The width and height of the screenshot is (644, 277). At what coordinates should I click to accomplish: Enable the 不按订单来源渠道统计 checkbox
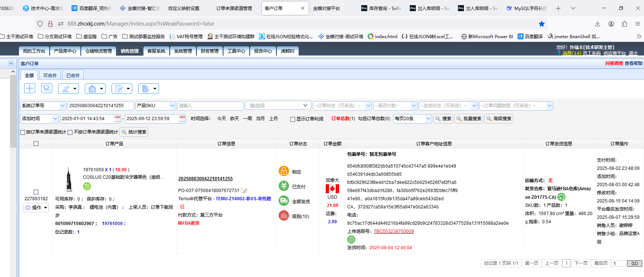pos(70,132)
